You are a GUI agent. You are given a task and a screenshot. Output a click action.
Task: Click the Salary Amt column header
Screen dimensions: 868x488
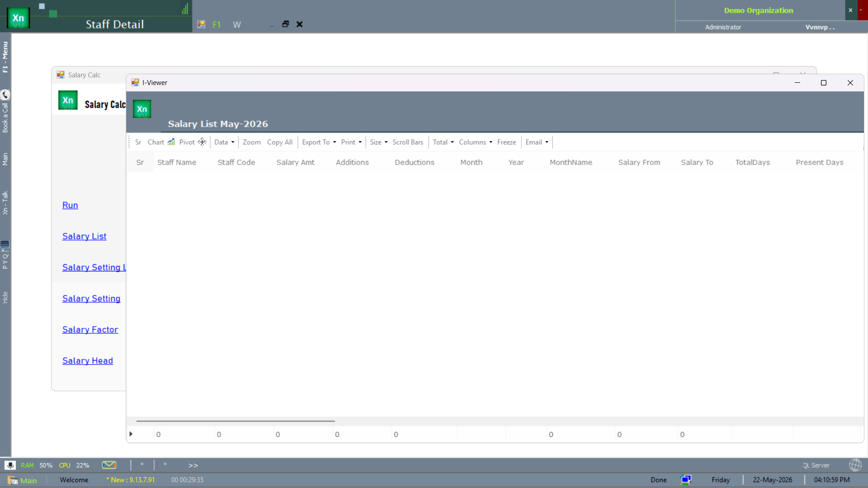[295, 162]
